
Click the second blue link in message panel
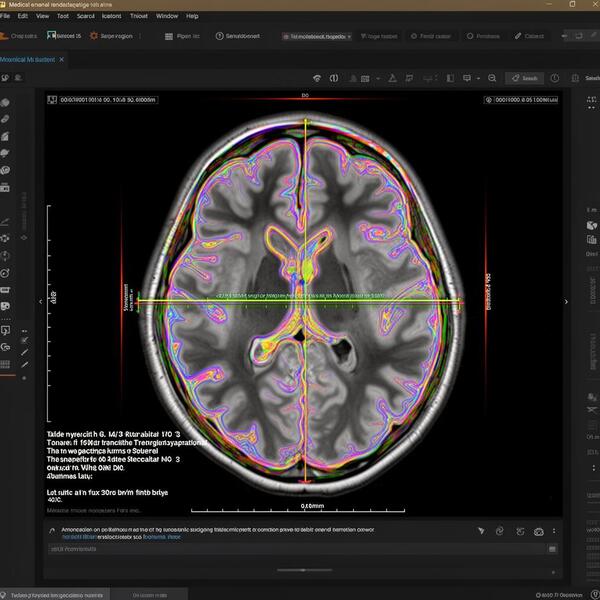click(x=161, y=537)
